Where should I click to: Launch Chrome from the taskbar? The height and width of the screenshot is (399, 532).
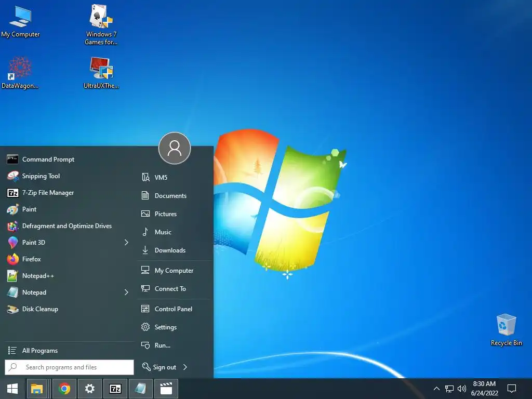click(64, 389)
